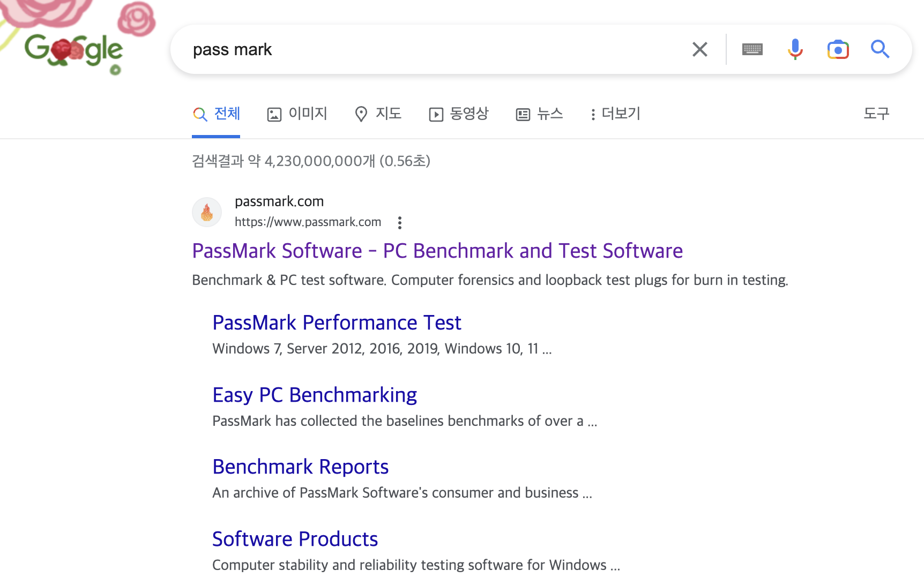The image size is (924, 585).
Task: Open the PassMark Performance Test sitelink
Action: pos(337,322)
